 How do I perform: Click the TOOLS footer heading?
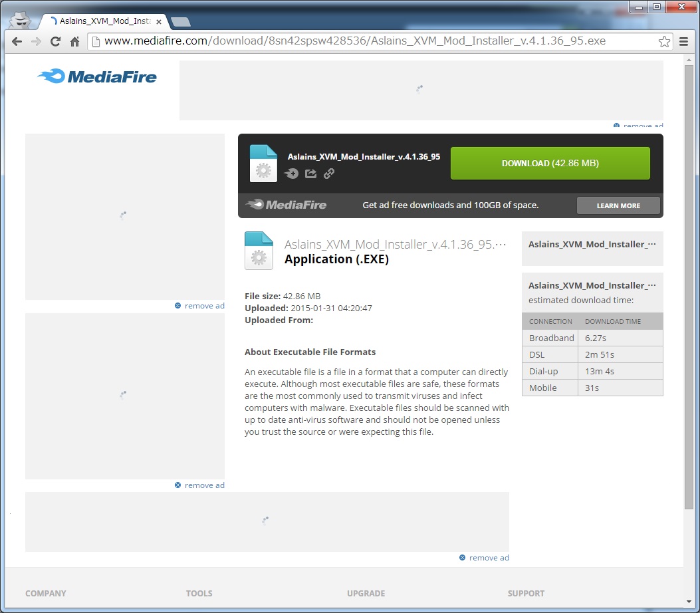point(199,593)
